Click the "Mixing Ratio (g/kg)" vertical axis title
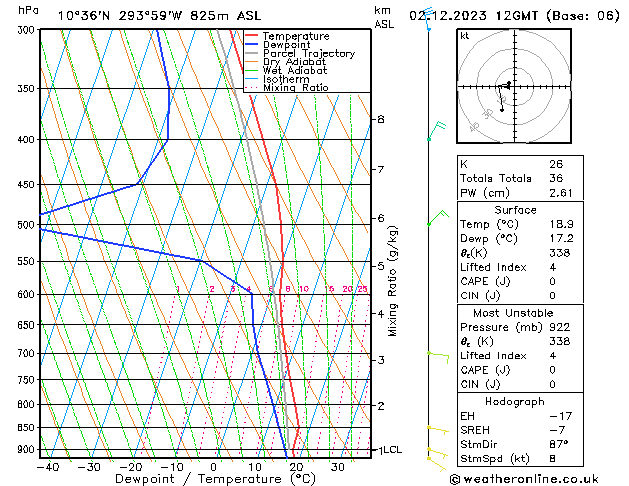The image size is (629, 486). click(392, 281)
